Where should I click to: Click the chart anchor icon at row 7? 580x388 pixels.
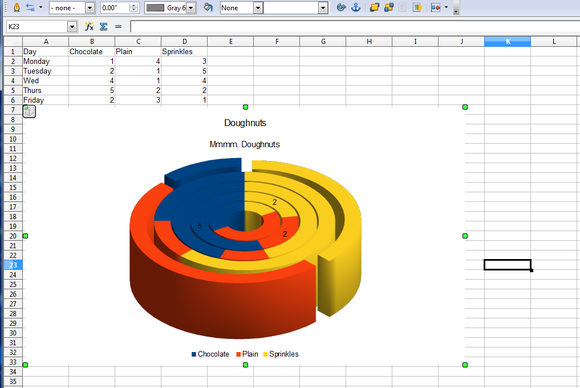[x=29, y=111]
